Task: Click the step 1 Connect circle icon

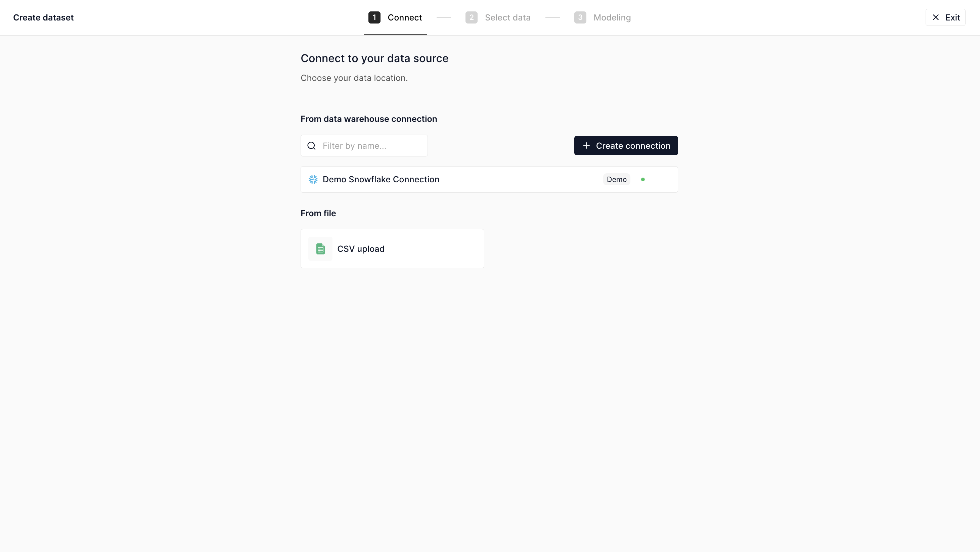Action: coord(375,17)
